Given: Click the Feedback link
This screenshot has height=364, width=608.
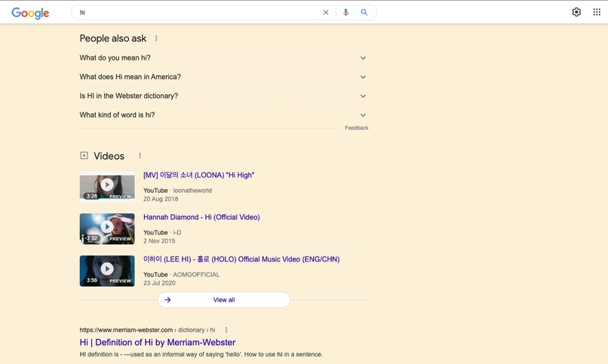Looking at the screenshot, I should 356,128.
